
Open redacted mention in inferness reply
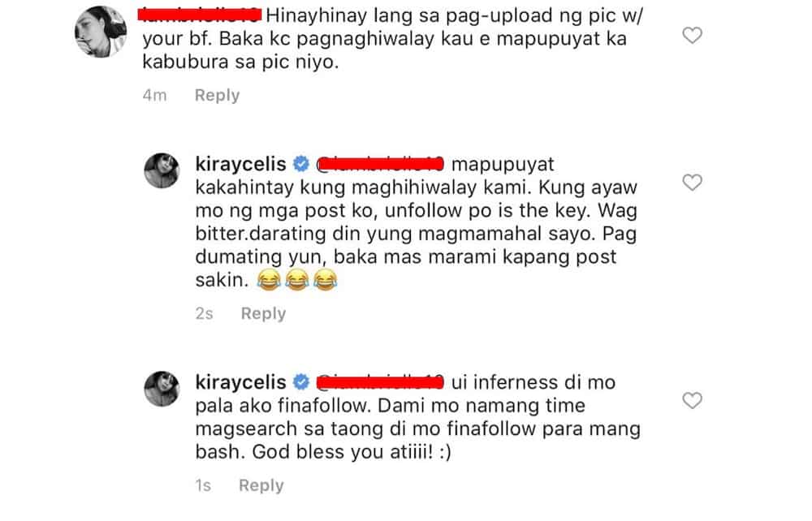pos(379,382)
